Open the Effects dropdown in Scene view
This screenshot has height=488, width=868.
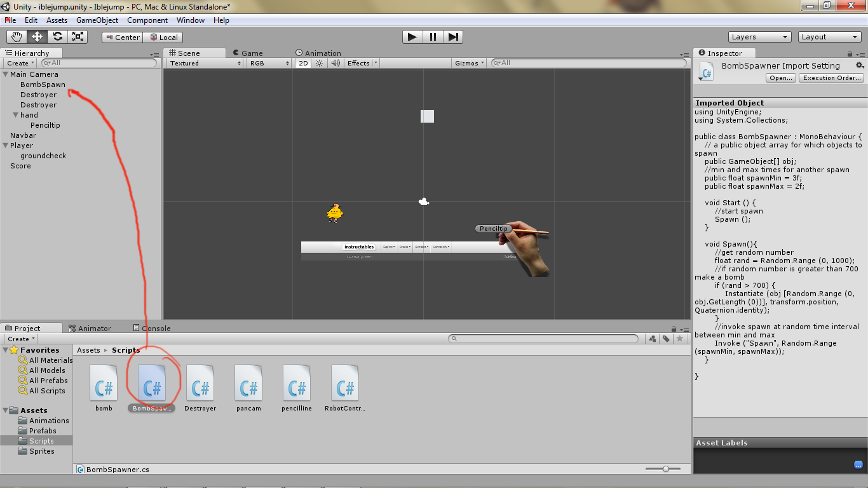[x=362, y=63]
